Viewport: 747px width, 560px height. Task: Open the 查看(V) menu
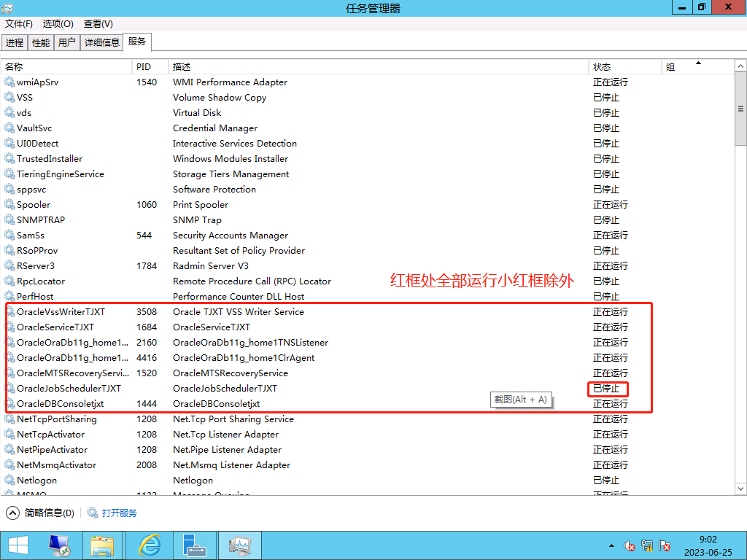98,24
